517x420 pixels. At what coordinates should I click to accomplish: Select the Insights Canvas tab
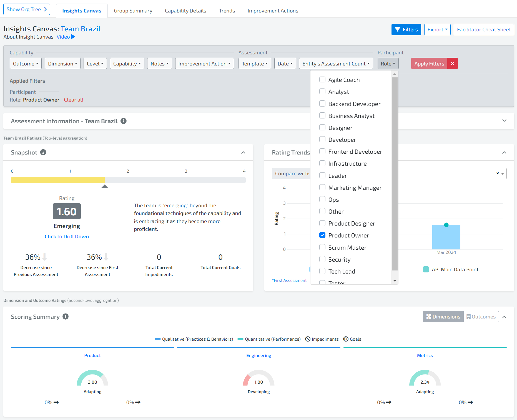click(x=82, y=11)
